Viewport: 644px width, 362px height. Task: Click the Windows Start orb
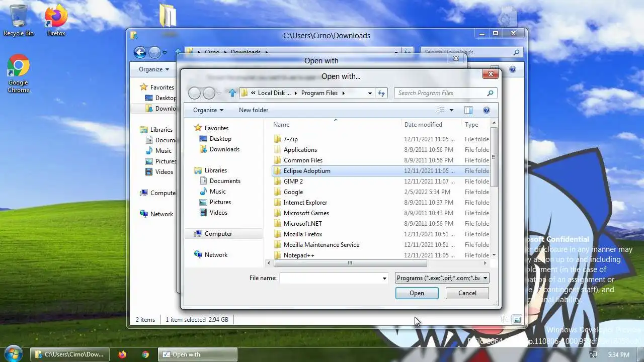tap(13, 354)
